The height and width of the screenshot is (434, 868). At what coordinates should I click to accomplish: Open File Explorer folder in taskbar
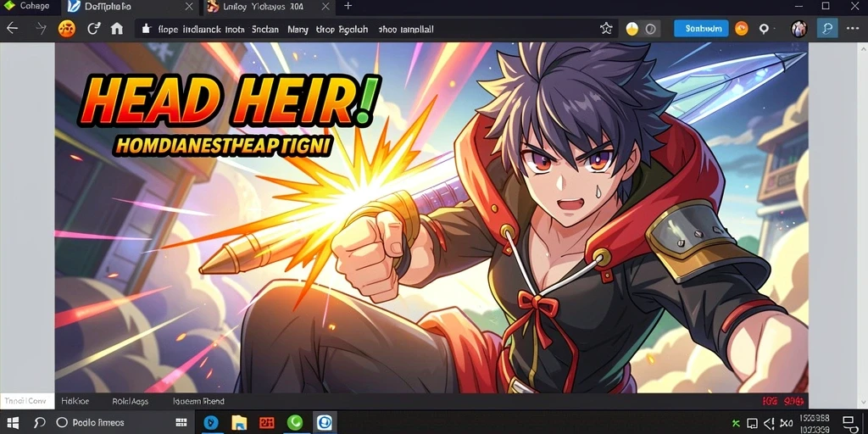[238, 422]
